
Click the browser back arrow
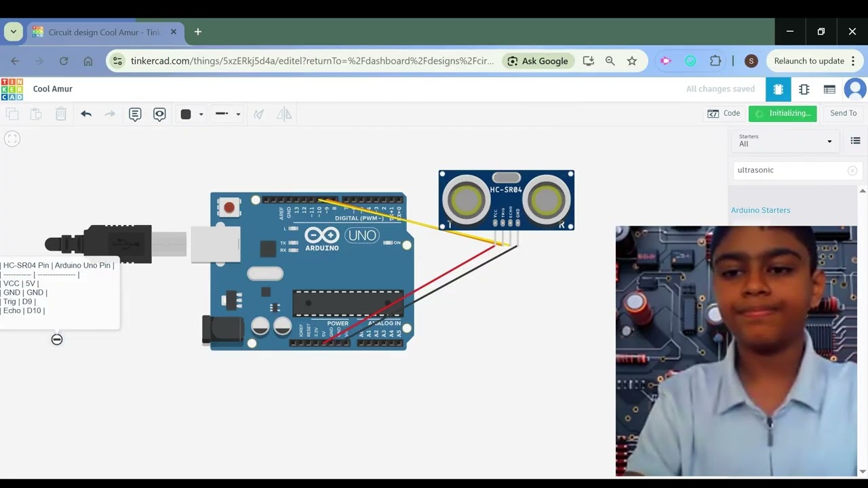[x=15, y=61]
